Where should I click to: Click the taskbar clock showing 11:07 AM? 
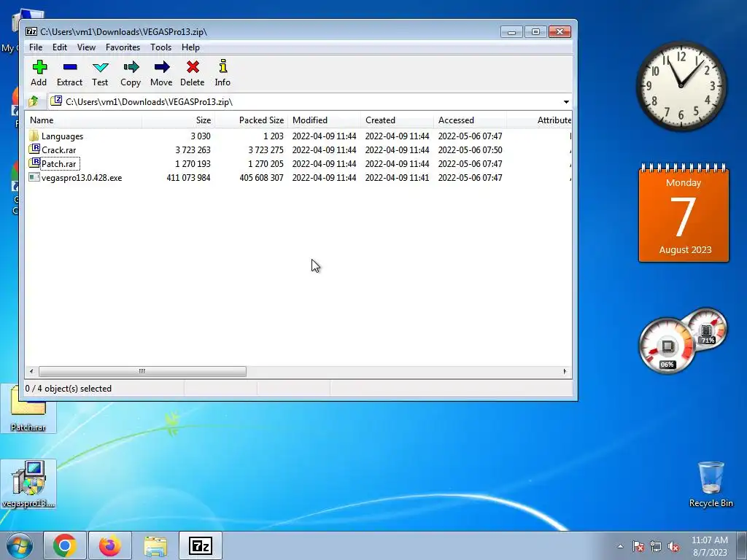tap(709, 546)
